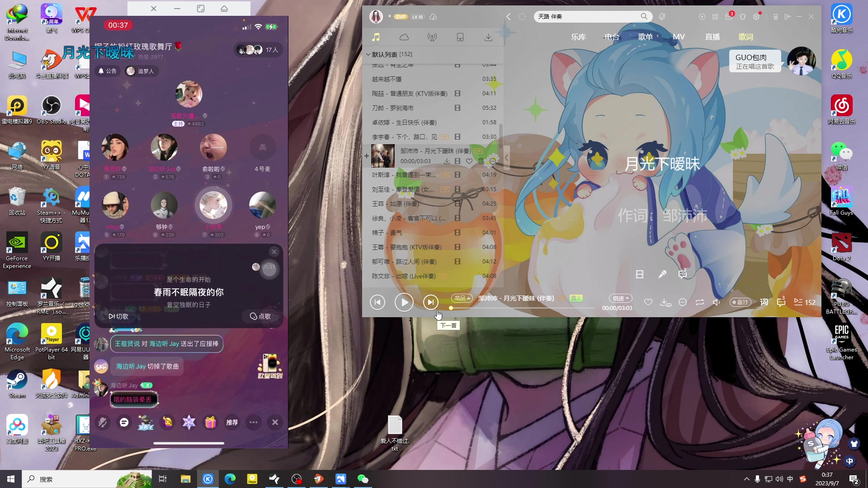Viewport: 868px width, 488px height.
Task: Open Windows Start menu
Action: click(x=11, y=479)
